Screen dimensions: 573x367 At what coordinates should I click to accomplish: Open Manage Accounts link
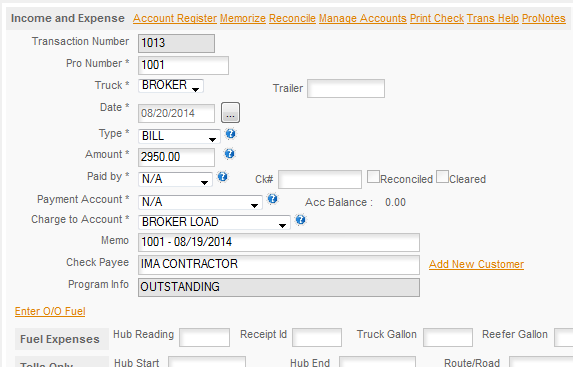pos(363,18)
